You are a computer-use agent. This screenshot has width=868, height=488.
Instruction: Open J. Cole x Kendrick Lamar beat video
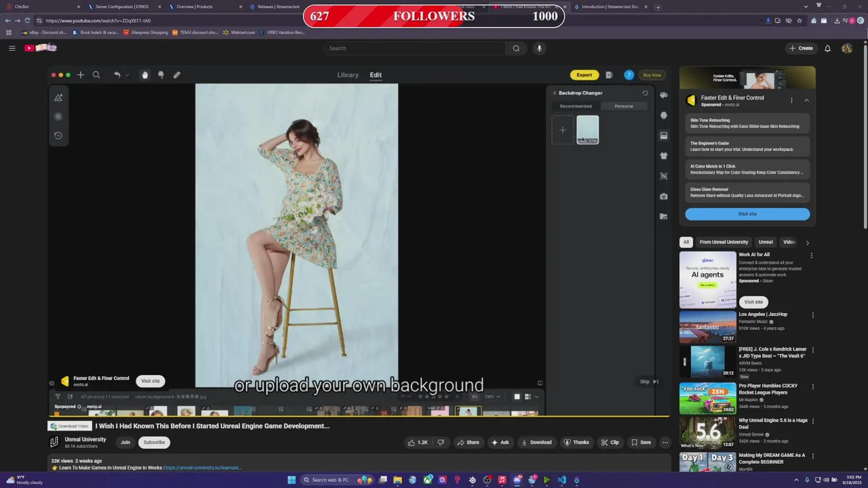click(772, 352)
